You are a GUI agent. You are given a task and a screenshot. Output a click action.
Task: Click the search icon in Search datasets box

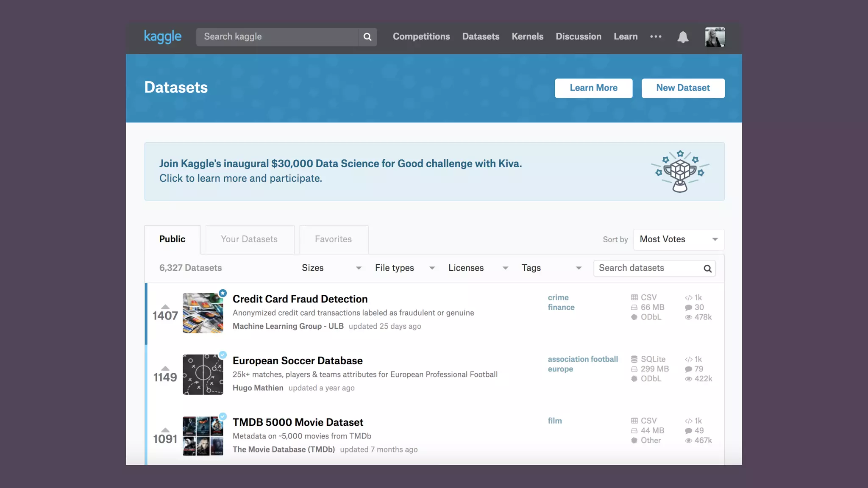click(x=707, y=269)
